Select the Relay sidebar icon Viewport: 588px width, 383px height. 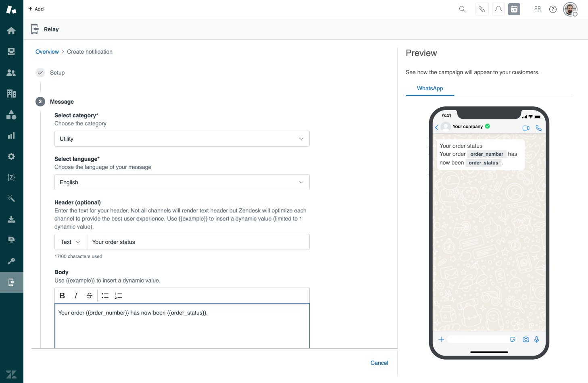(x=11, y=282)
